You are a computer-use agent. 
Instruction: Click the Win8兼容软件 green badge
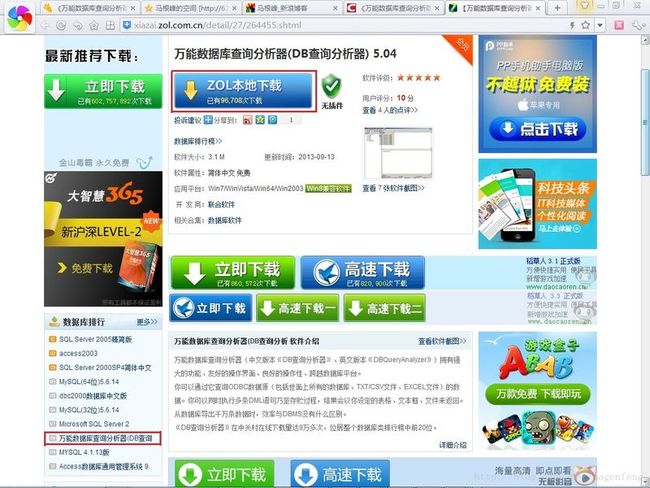pyautogui.click(x=329, y=189)
